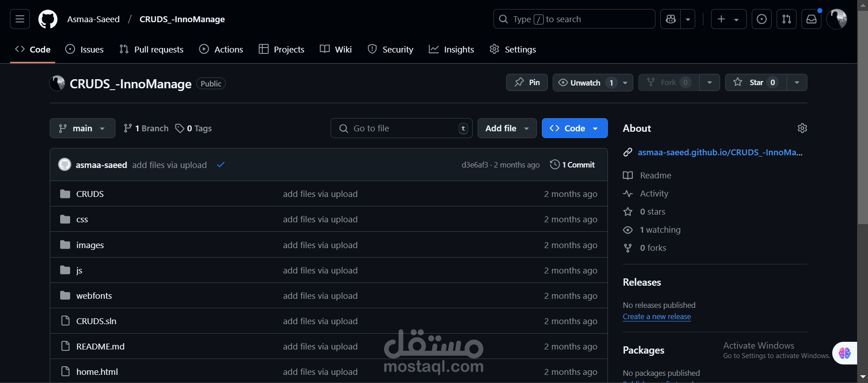View the 1 Branch link
This screenshot has height=383, width=868.
pyautogui.click(x=146, y=128)
